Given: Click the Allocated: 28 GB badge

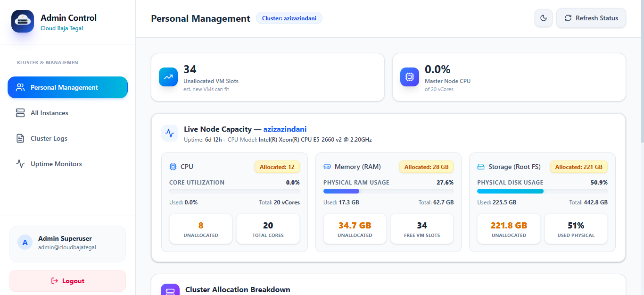Looking at the screenshot, I should click(x=427, y=167).
